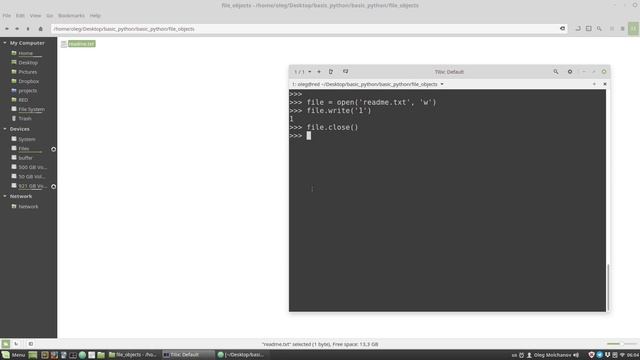Switch to icon view in file manager
This screenshot has height=360, width=640.
click(612, 29)
